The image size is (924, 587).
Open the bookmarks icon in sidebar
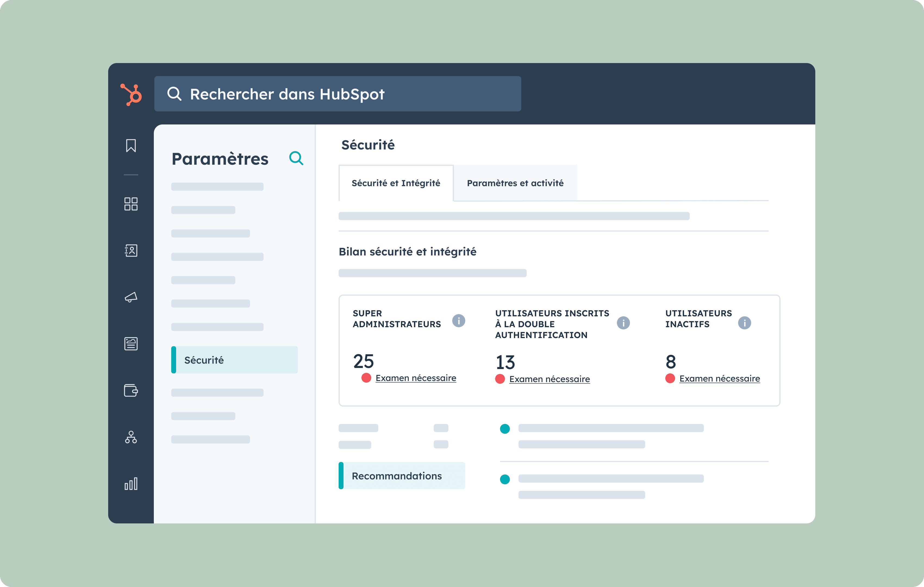click(131, 146)
